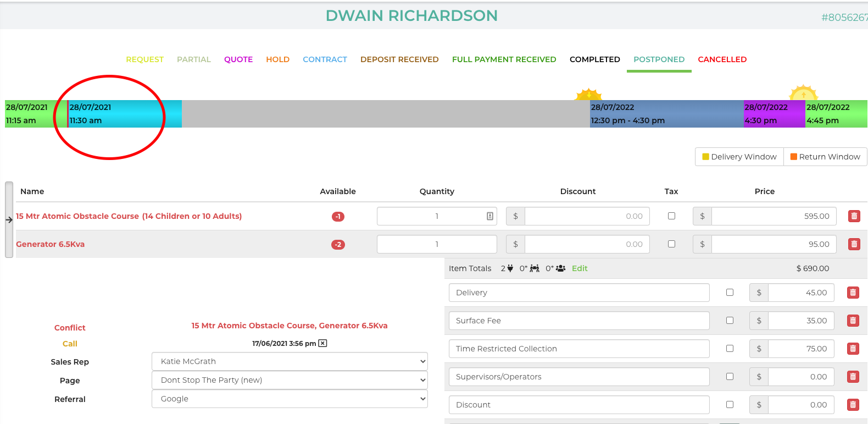Delete the 15 Mtr Atomic Obstacle Course row

pos(854,216)
